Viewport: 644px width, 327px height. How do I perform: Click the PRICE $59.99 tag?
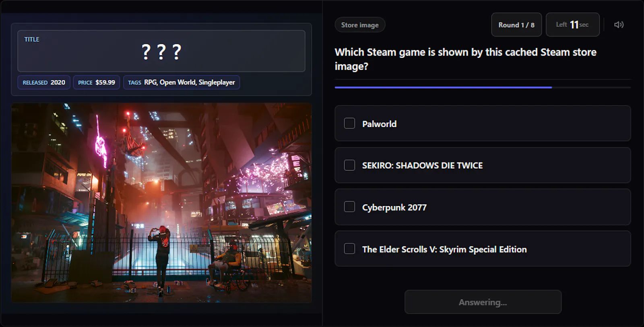(x=97, y=82)
